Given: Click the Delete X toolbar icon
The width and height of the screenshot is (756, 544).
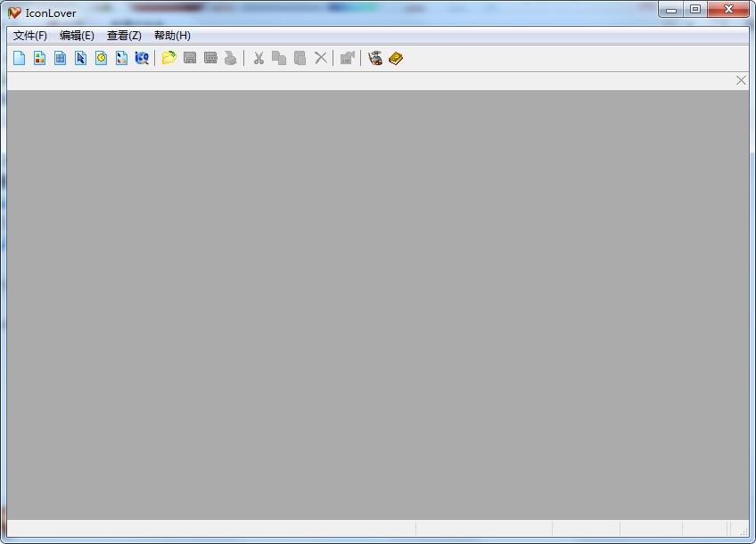Looking at the screenshot, I should click(x=320, y=58).
